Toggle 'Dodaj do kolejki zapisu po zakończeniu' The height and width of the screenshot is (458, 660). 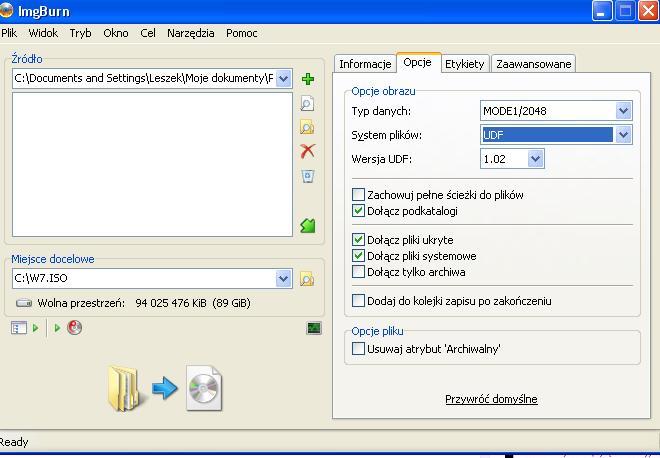359,301
